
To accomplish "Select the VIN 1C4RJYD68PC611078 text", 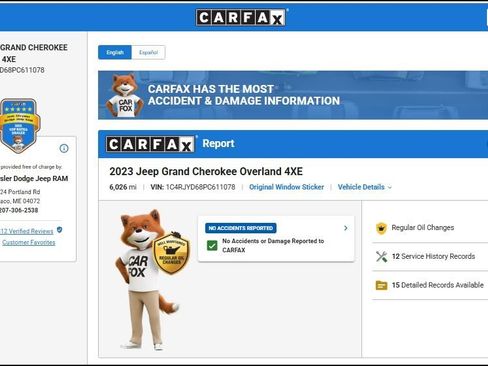I will [x=193, y=187].
